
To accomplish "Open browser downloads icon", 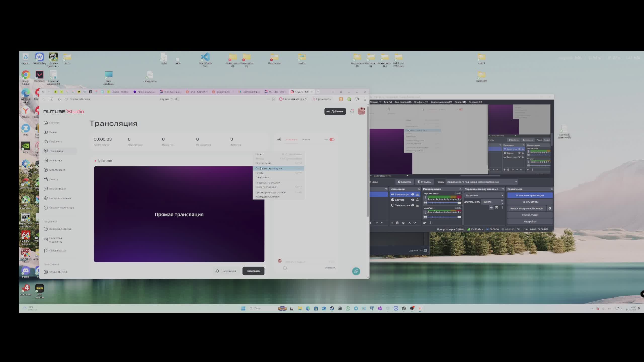I will 365,99.
